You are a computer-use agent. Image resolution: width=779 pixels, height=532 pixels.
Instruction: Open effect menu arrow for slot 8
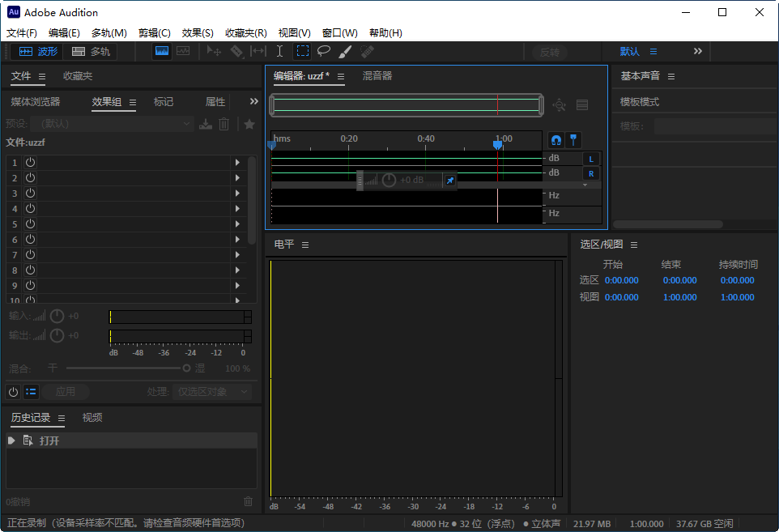pyautogui.click(x=237, y=270)
